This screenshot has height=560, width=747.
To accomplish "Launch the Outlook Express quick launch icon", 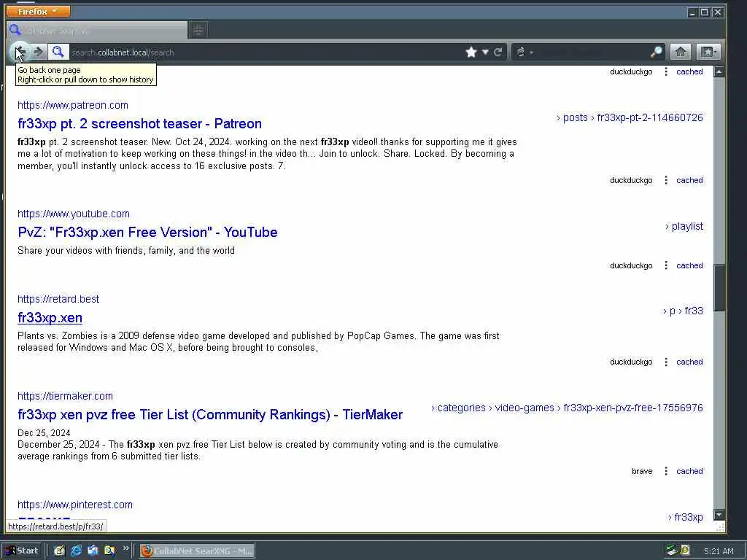I will pos(93,551).
